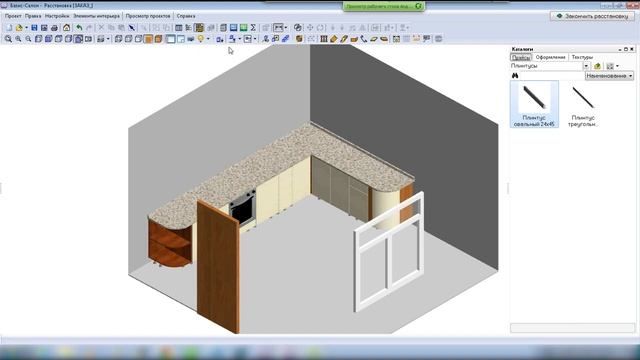Image resolution: width=640 pixels, height=360 pixels.
Task: Click the yellow pencil-shaped icon
Action: [344, 39]
